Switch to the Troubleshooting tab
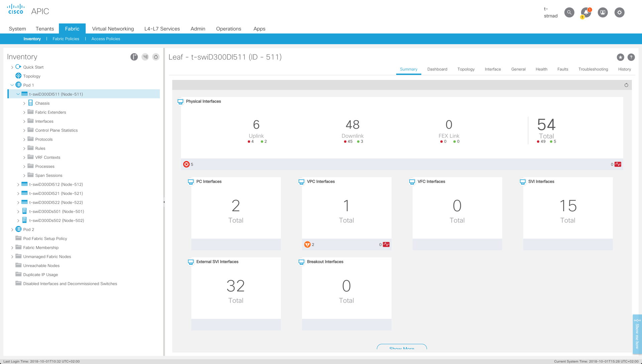Viewport: 642px width, 364px height. coord(593,69)
